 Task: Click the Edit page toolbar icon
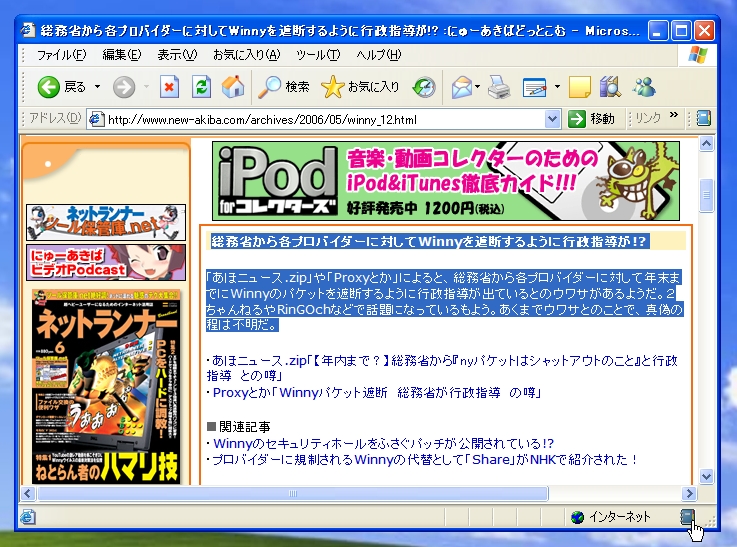pyautogui.click(x=534, y=87)
